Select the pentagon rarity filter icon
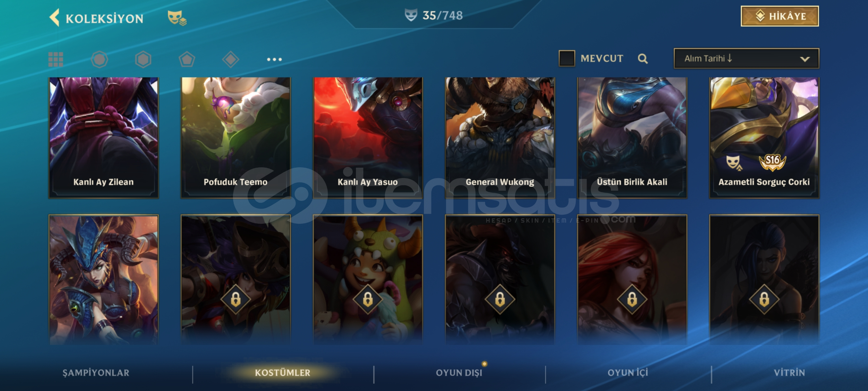 tap(187, 59)
